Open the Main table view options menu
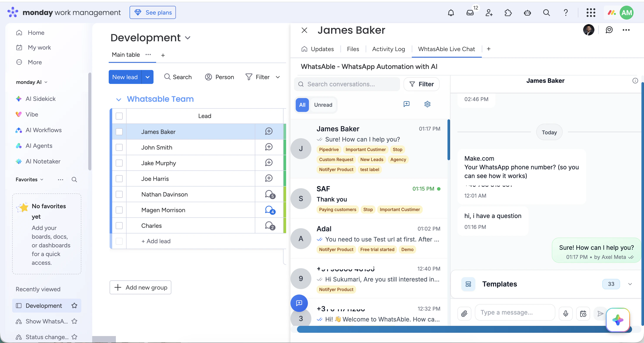Image resolution: width=644 pixels, height=343 pixels. (148, 55)
